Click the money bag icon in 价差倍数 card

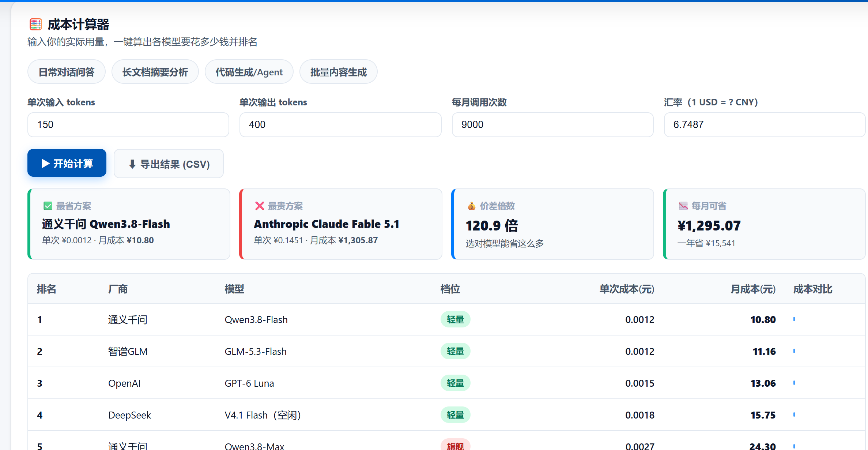coord(472,206)
